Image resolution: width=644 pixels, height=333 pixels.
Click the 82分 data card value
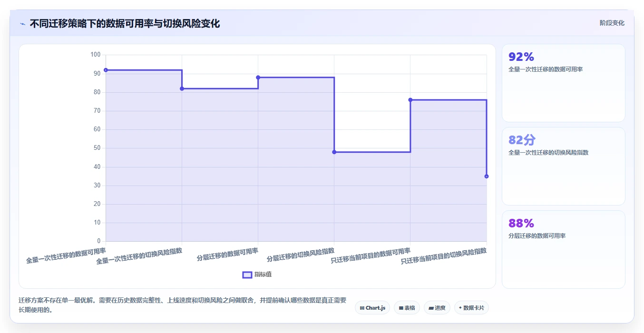coord(522,140)
